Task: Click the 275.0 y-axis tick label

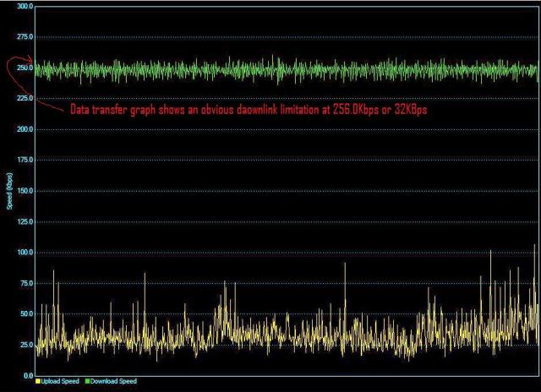Action: 25,37
